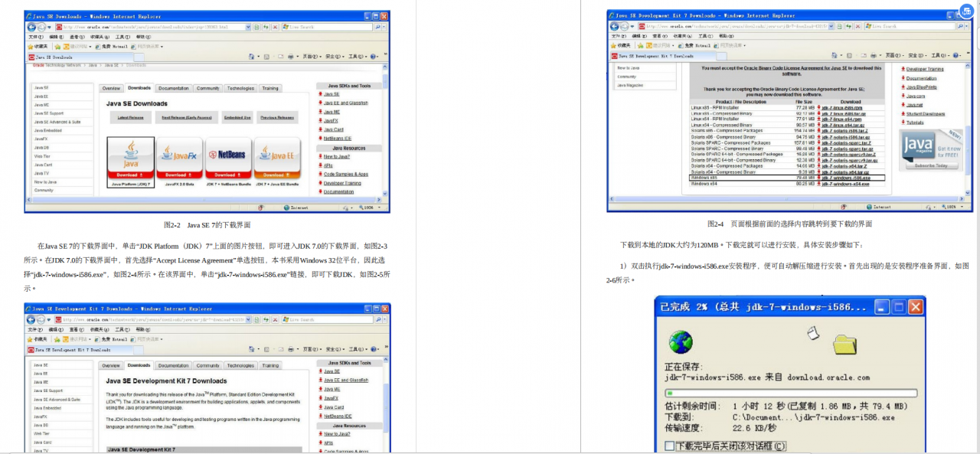The image size is (980, 454).
Task: Select Community tab in the lower JDK 7 window
Action: tap(208, 366)
